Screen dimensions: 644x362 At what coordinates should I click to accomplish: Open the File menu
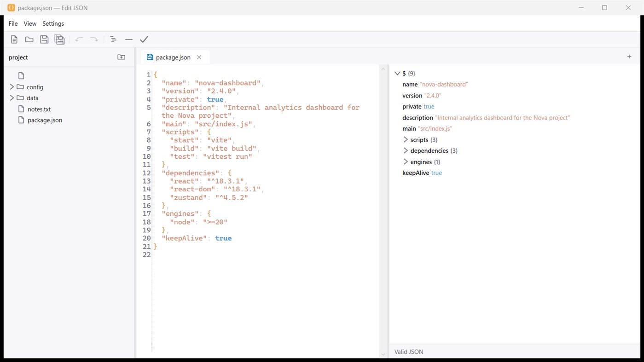coord(13,23)
